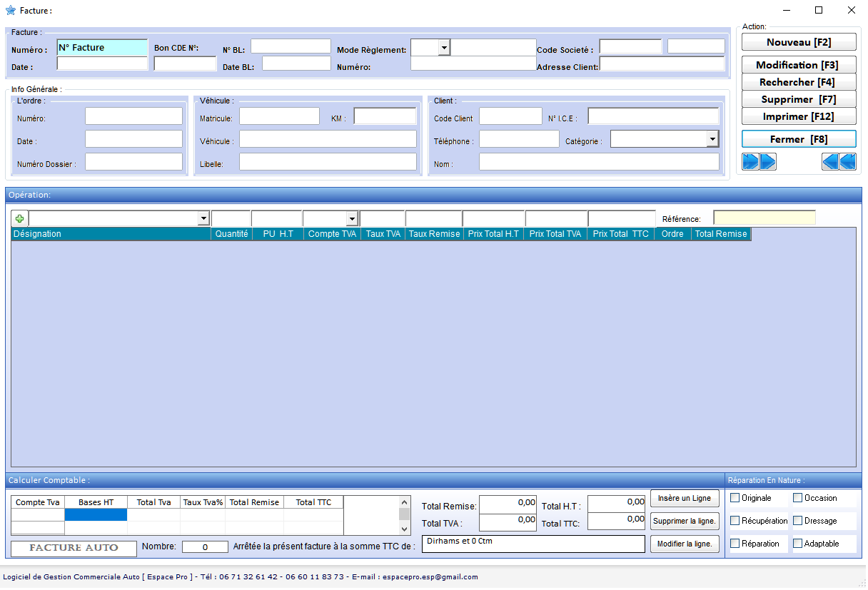Click the Matricule input field
The image size is (868, 590).
[x=279, y=116]
